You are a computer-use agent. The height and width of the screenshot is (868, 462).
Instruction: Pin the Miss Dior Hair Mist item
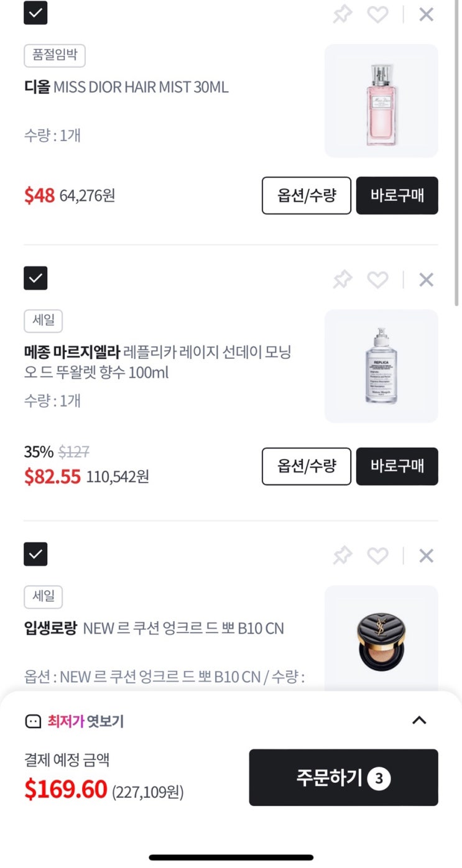click(342, 14)
